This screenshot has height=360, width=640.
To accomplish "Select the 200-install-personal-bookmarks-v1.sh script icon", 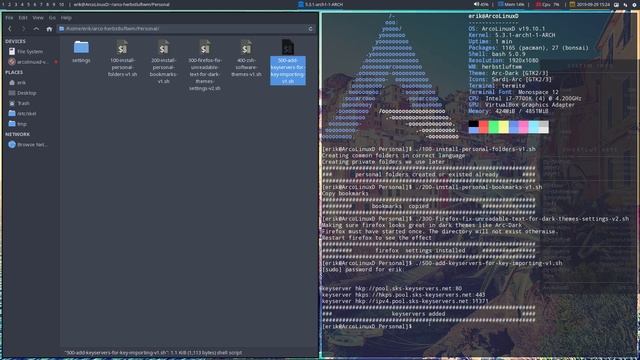I will tap(163, 48).
